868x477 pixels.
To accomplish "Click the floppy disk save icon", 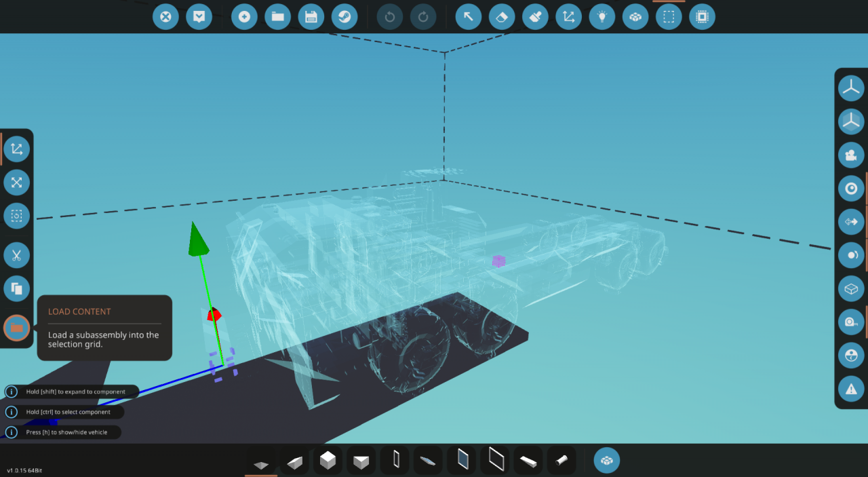I will (x=311, y=17).
